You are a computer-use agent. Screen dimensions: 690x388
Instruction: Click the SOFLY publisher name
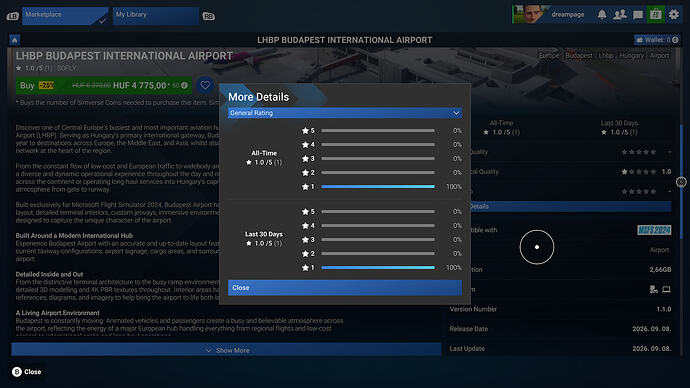tap(66, 68)
